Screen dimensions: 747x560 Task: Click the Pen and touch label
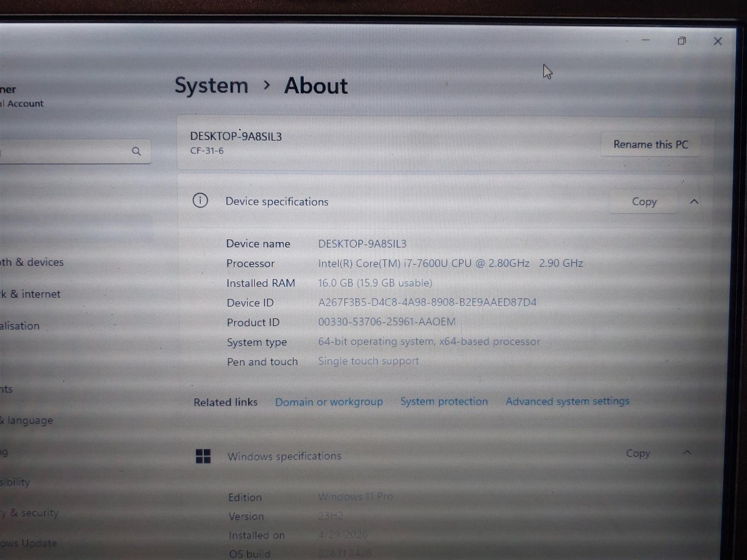click(x=262, y=362)
